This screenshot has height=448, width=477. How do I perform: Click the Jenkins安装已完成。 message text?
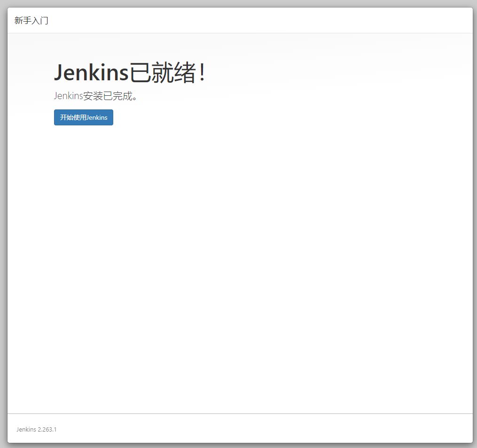pos(95,96)
